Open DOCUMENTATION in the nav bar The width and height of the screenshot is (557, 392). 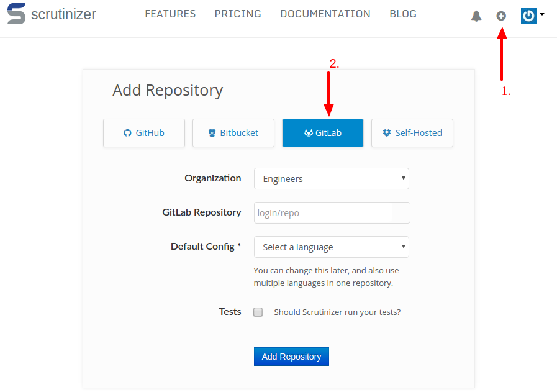(x=325, y=14)
